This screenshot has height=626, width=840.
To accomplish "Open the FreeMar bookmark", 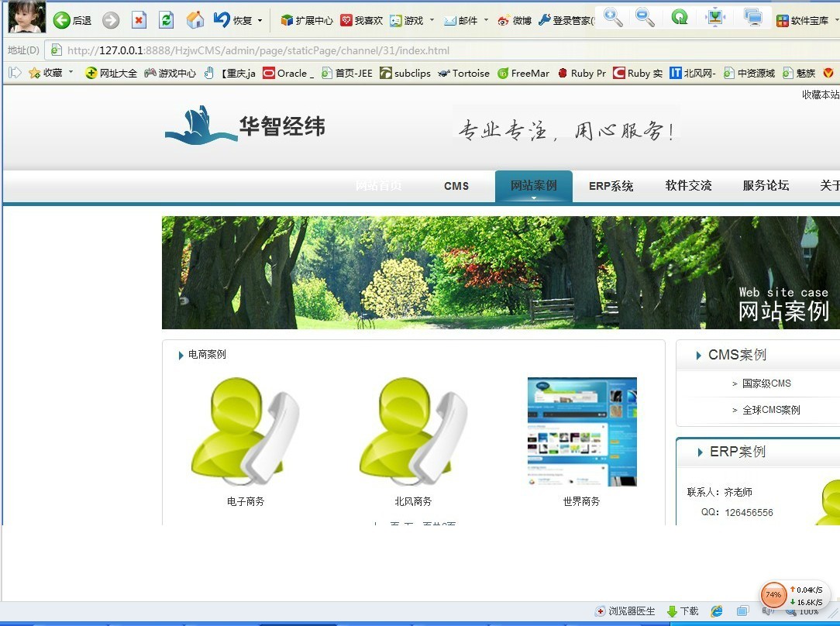I will click(523, 73).
